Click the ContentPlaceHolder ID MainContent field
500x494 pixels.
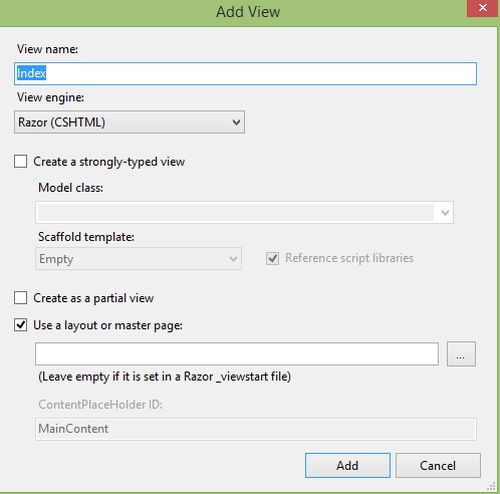pos(256,429)
